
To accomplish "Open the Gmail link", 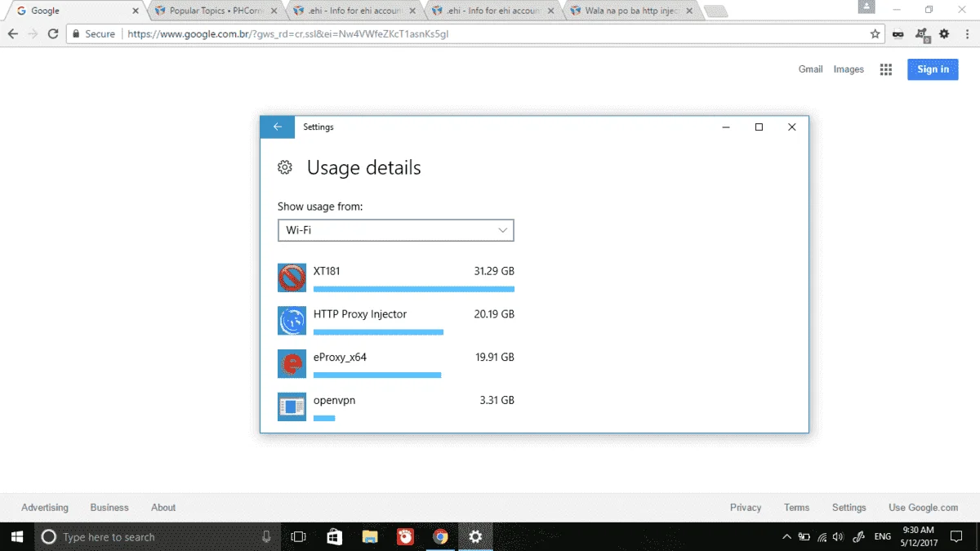I will point(810,69).
